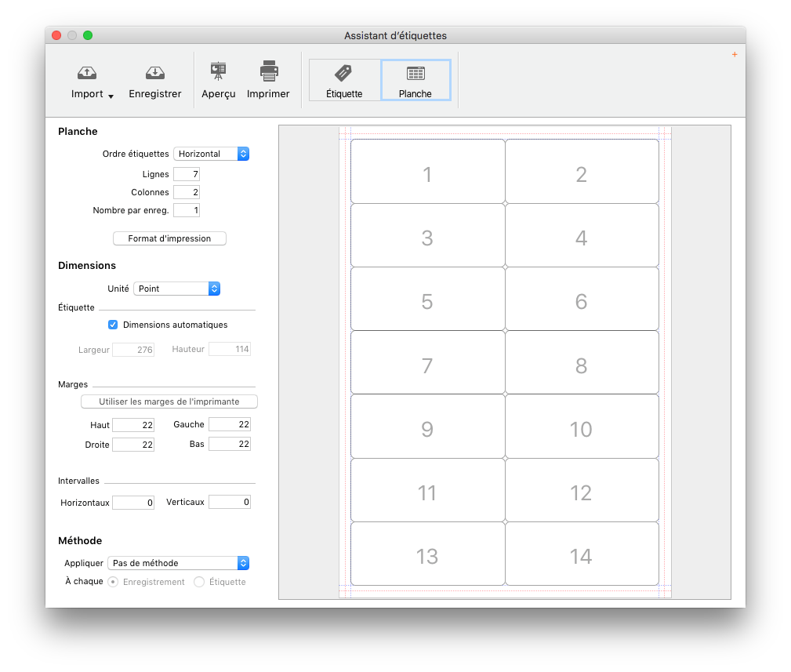Click the small red plus icon
The height and width of the screenshot is (672, 791).
point(735,55)
